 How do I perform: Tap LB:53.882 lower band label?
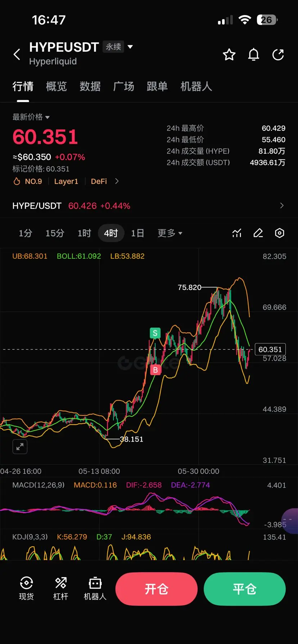click(127, 256)
